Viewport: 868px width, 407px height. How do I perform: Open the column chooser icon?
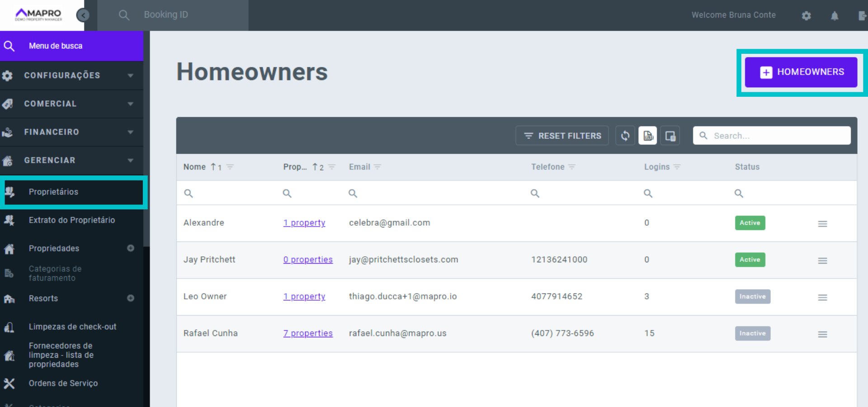click(670, 136)
